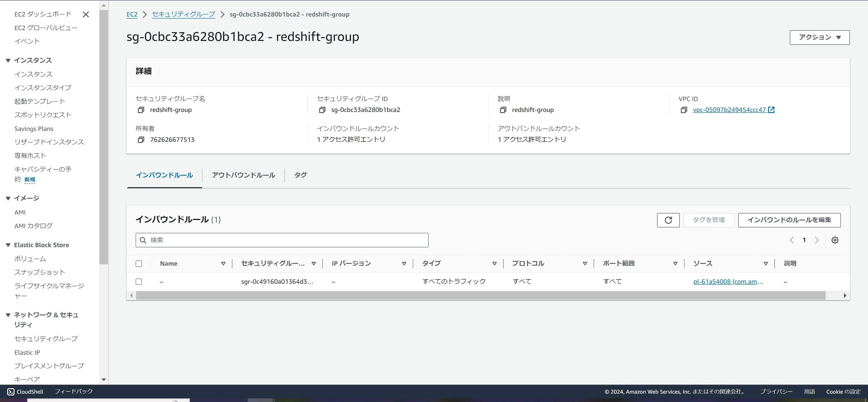Copy the VPC ID value
This screenshot has height=402, width=868.
tap(684, 110)
